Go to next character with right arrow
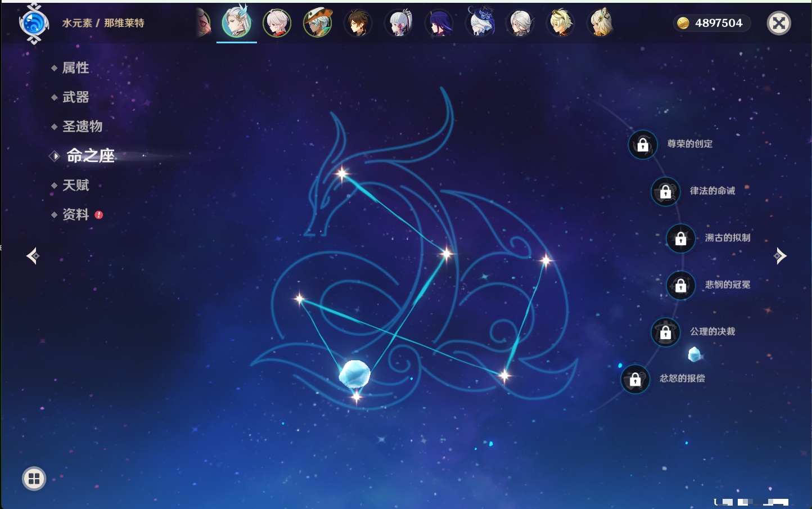 780,256
